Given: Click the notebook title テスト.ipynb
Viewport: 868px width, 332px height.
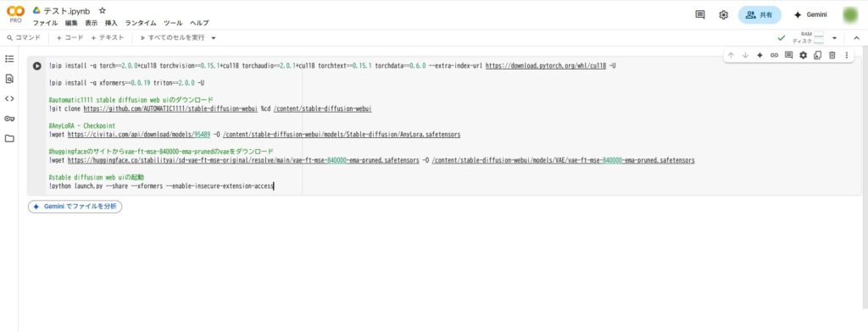Looking at the screenshot, I should click(67, 10).
